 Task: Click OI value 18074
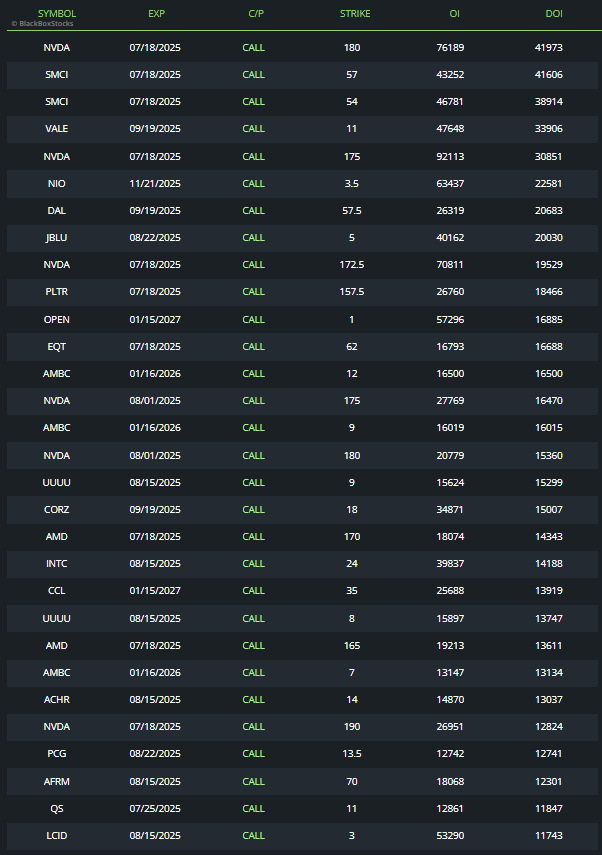coord(450,537)
